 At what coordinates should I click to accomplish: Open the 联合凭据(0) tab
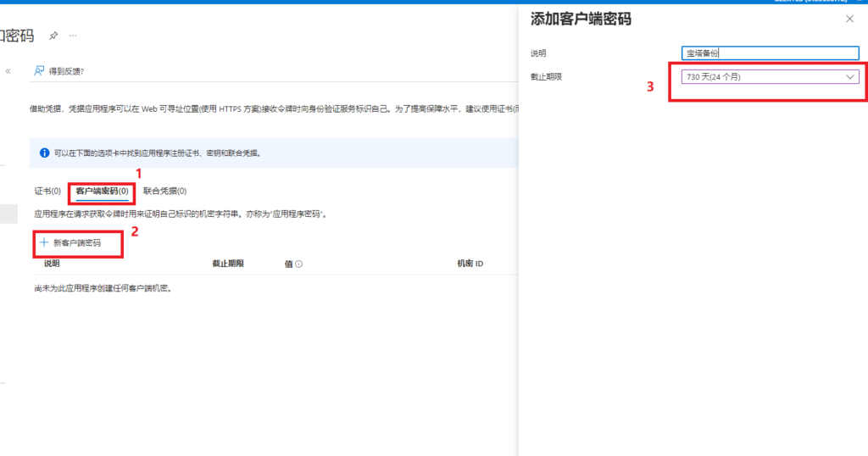pos(164,192)
